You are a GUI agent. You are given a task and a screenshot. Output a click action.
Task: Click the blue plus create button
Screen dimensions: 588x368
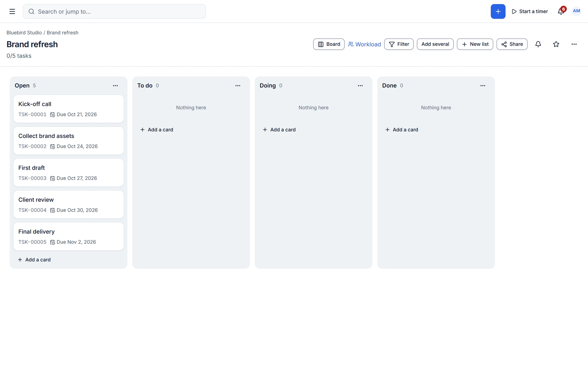pos(498,11)
